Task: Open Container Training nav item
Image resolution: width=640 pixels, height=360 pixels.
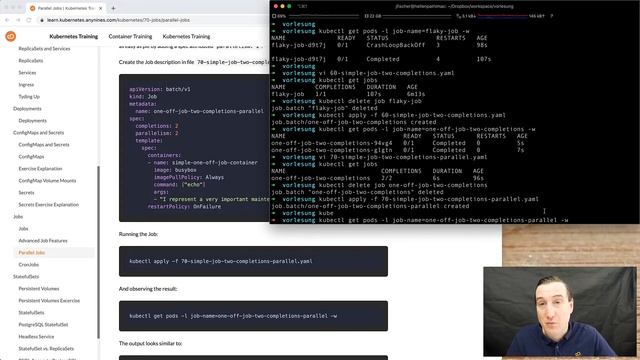Action: [x=130, y=36]
